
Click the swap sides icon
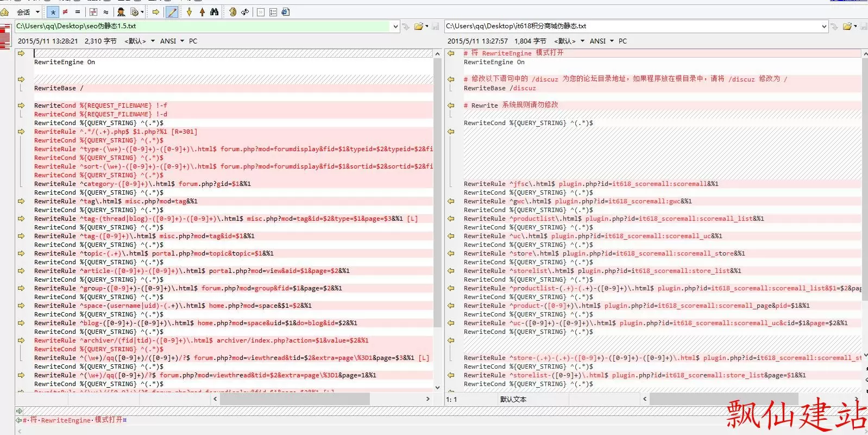point(232,12)
